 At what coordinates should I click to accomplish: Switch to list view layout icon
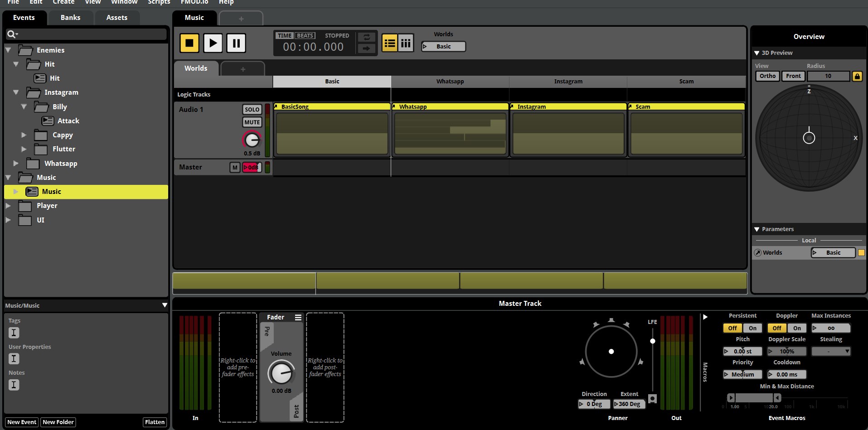(x=389, y=43)
